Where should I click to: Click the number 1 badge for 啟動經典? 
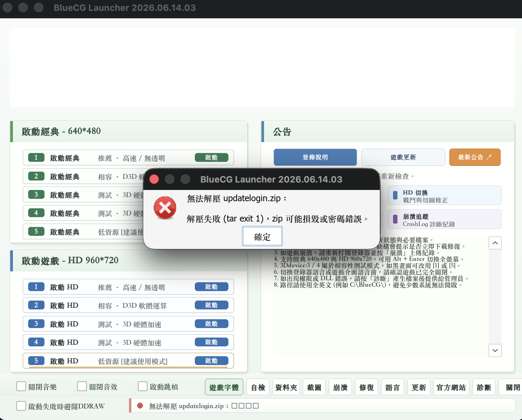pos(36,157)
